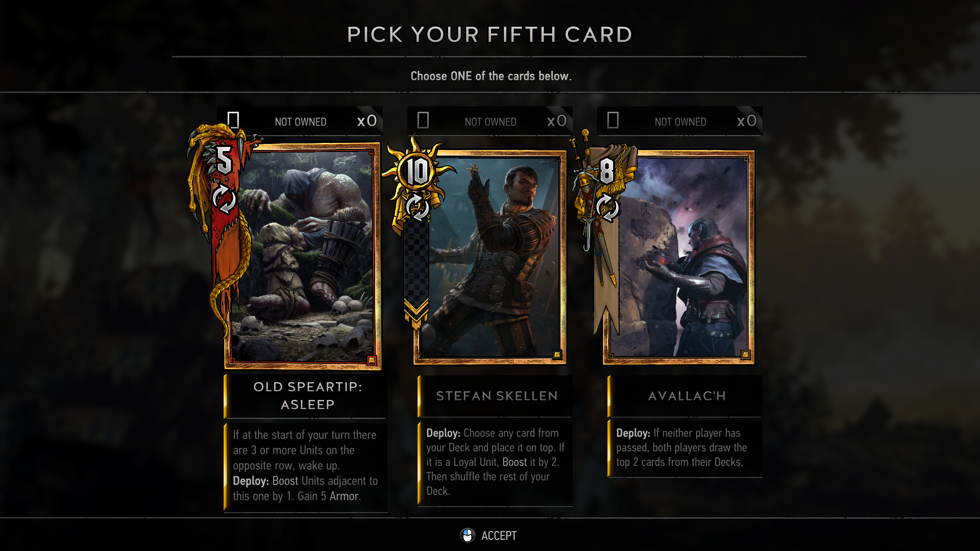Viewport: 980px width, 551px height.
Task: Click the card outline icon above Avallac'h
Action: pyautogui.click(x=613, y=120)
